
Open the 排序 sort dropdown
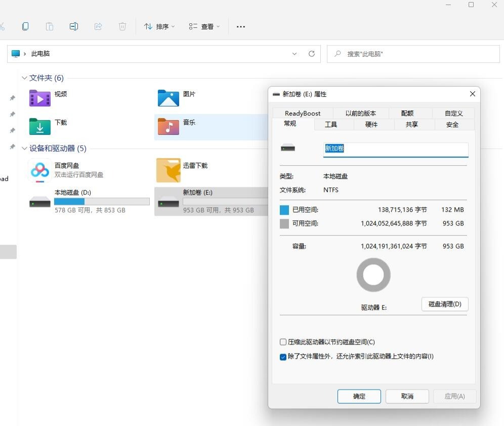(x=159, y=27)
